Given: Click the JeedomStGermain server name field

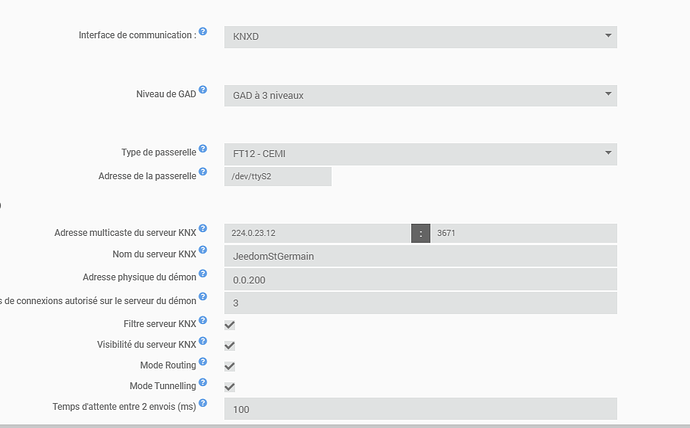Looking at the screenshot, I should [420, 256].
